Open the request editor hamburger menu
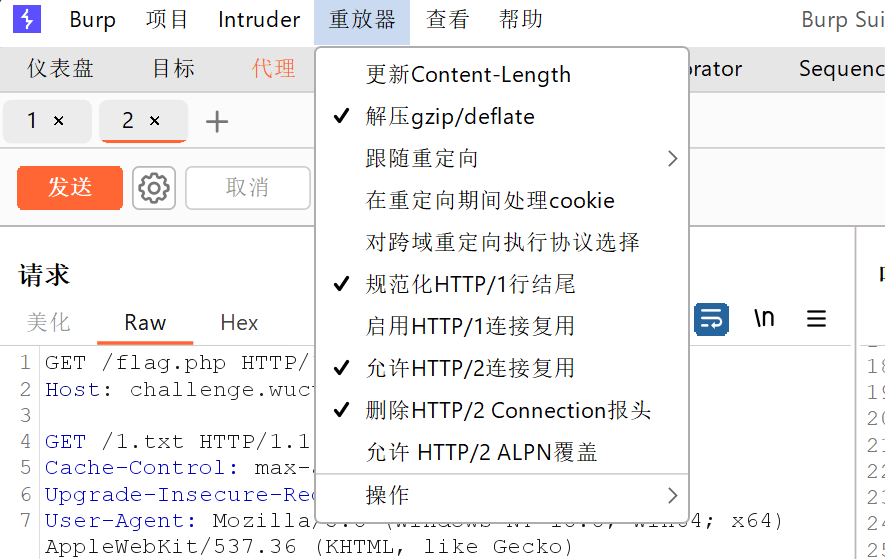Screen dimensions: 885x559 coord(816,319)
